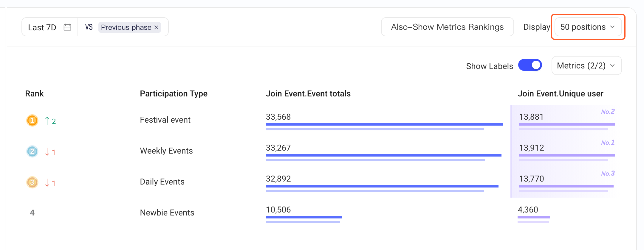The height and width of the screenshot is (250, 644).
Task: Click the bronze rank 3 medal
Action: tap(32, 182)
